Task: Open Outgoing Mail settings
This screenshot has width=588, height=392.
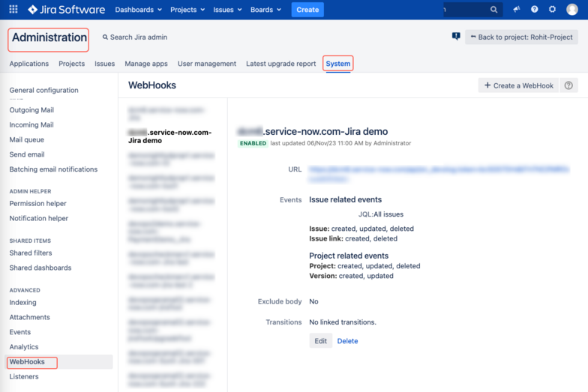Action: pos(31,110)
